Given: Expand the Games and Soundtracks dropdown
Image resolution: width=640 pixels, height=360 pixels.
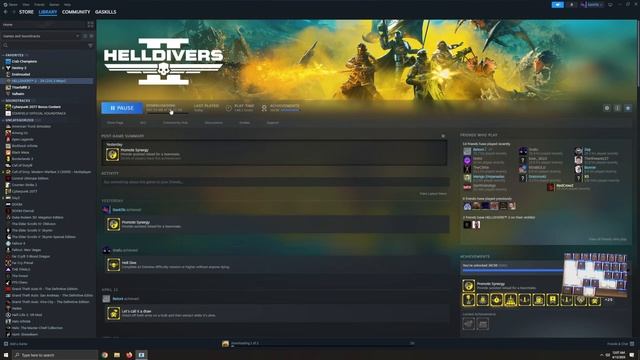Looking at the screenshot, I should 78,36.
